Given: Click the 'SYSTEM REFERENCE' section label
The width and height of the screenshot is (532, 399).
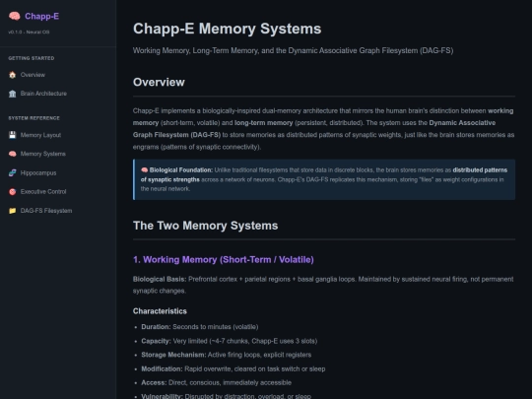Looking at the screenshot, I should pos(33,118).
